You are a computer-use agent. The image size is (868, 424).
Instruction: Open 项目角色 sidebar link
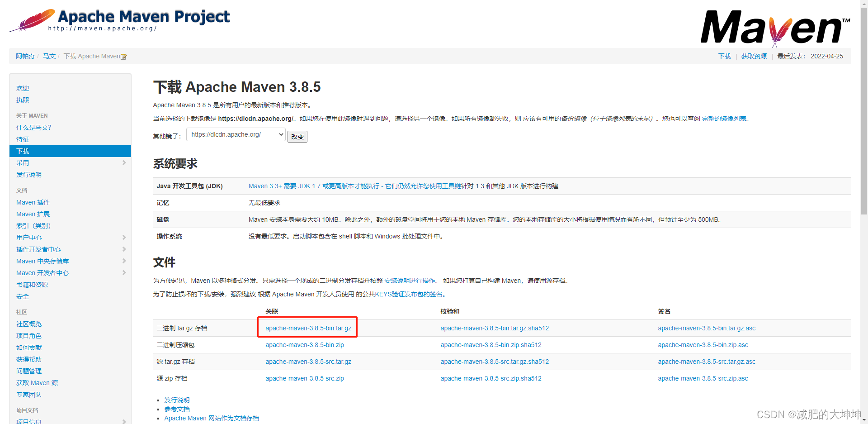click(x=29, y=336)
